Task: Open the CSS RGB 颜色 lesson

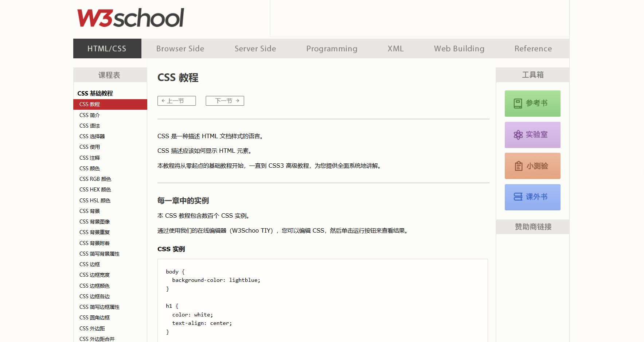Action: coord(95,179)
